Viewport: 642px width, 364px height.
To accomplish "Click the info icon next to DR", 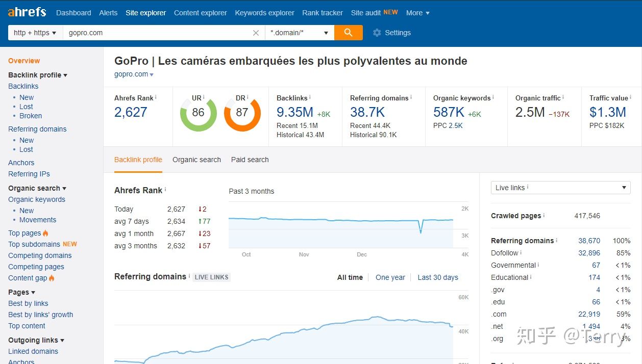I will pos(248,97).
